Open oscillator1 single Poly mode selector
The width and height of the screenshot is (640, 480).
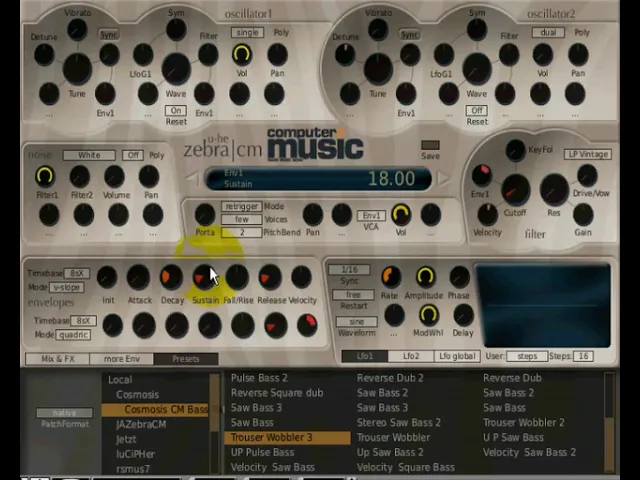pyautogui.click(x=247, y=32)
